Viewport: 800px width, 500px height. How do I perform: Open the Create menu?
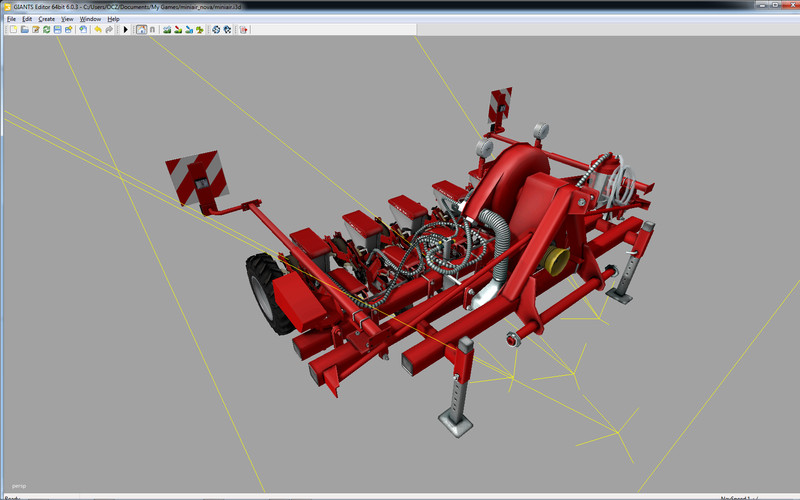click(x=46, y=19)
